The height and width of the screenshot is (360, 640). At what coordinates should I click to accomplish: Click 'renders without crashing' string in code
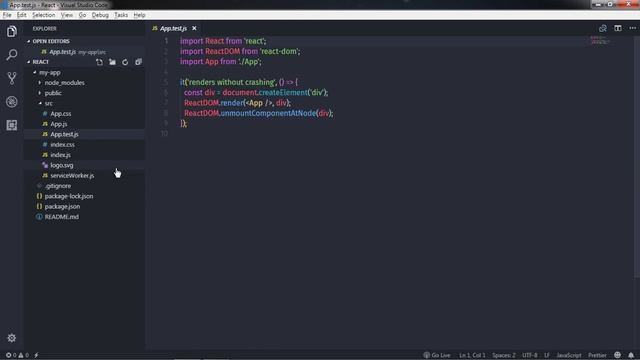point(231,82)
